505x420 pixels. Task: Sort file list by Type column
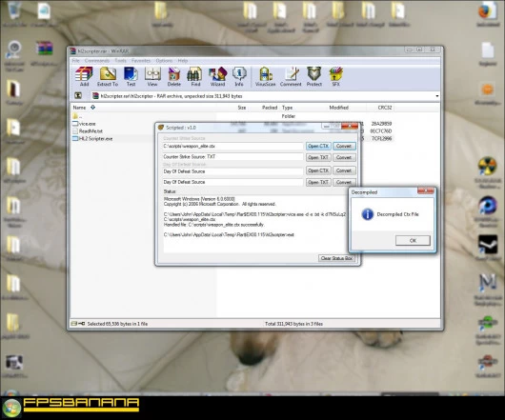(287, 108)
